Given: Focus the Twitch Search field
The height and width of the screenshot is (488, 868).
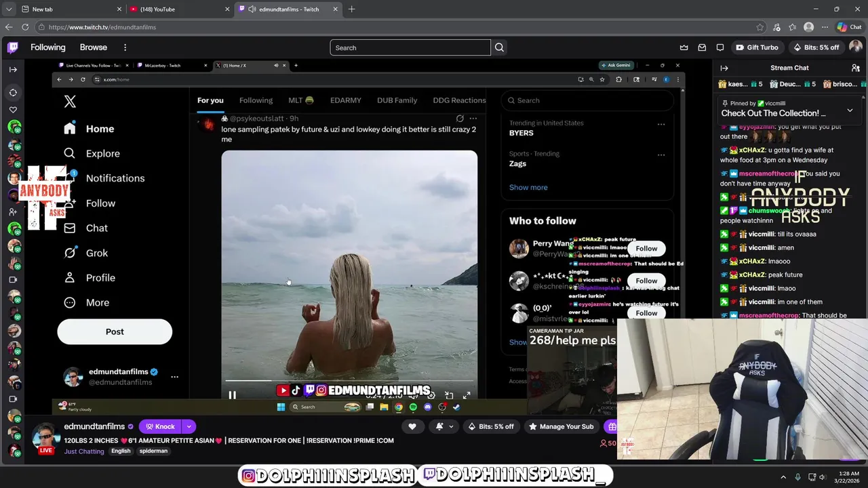Looking at the screenshot, I should pyautogui.click(x=410, y=47).
